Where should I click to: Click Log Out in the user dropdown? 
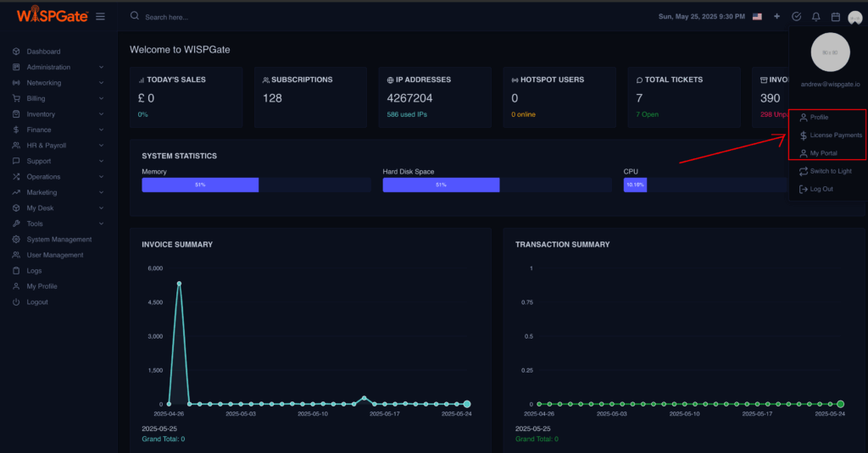click(x=821, y=189)
